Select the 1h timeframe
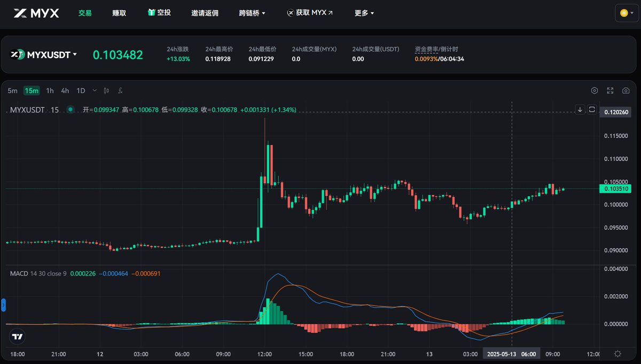Viewport: 641px width, 364px height. coord(50,91)
